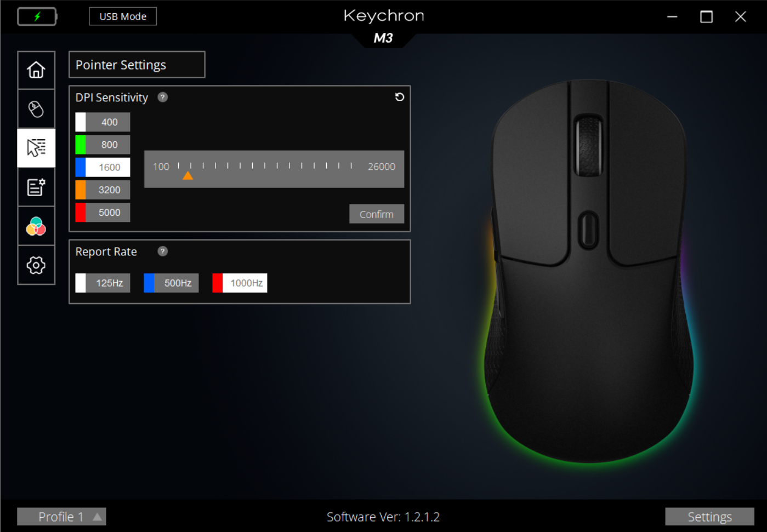
Task: Open the gear settings sidebar icon
Action: (36, 265)
